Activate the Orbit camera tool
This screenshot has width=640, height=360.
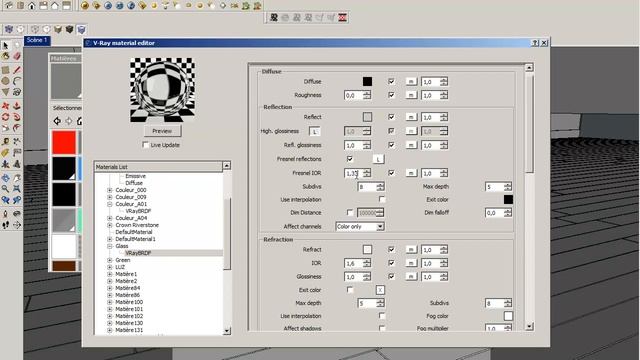tap(5, 178)
